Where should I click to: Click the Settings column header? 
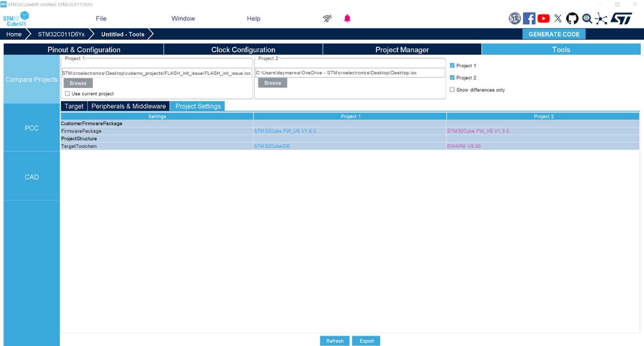[x=157, y=116]
